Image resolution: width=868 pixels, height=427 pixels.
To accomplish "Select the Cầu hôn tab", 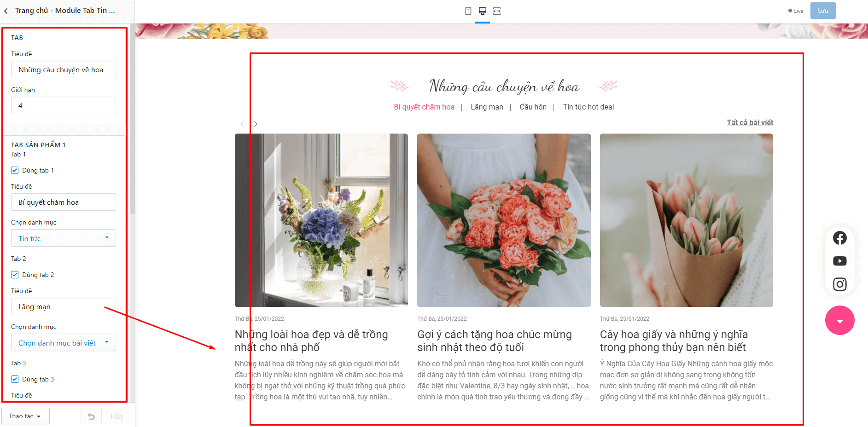I will point(533,107).
